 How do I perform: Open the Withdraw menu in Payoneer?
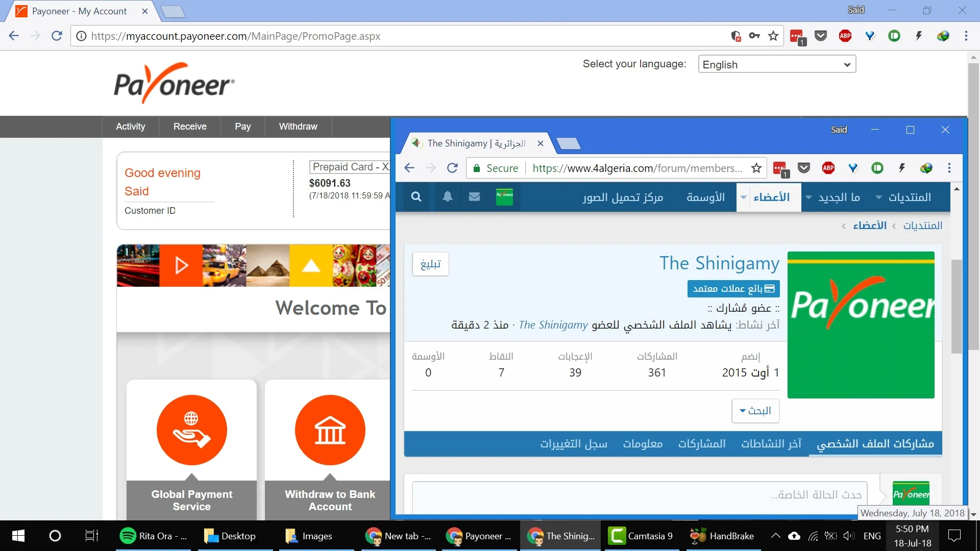[298, 127]
